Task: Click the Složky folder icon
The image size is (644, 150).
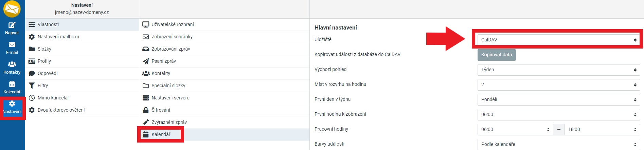Action: (x=32, y=49)
